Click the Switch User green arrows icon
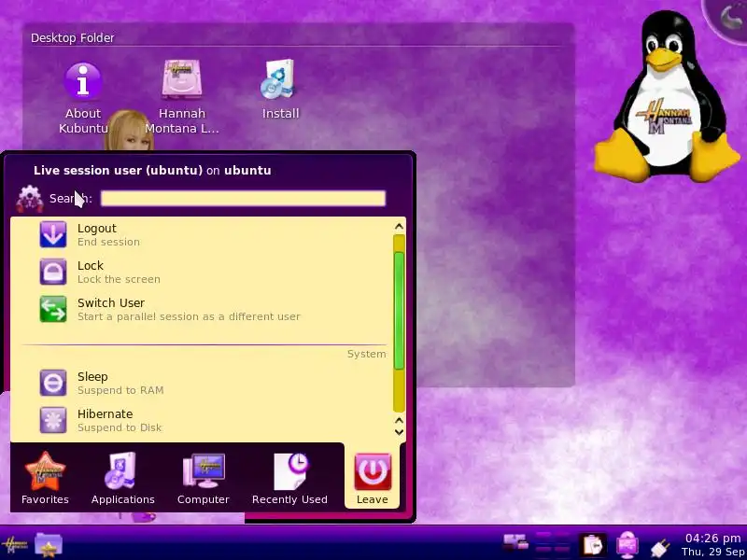 (x=53, y=309)
